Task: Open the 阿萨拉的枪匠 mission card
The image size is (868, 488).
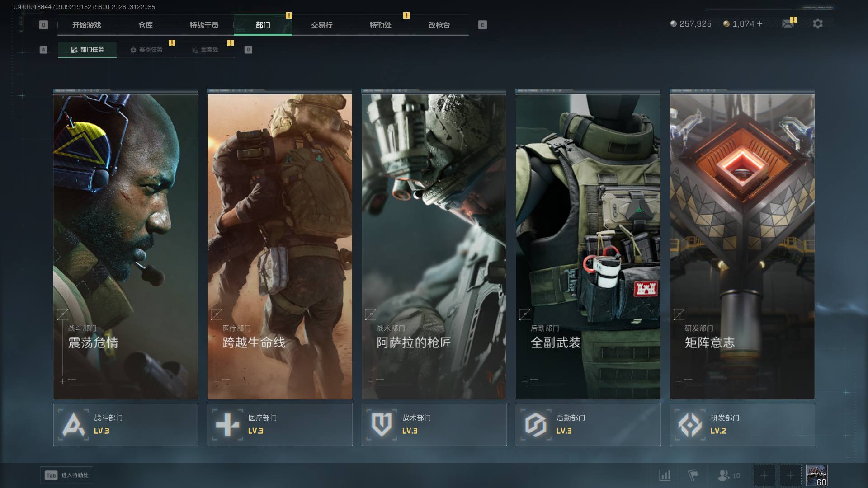Action: (x=434, y=246)
